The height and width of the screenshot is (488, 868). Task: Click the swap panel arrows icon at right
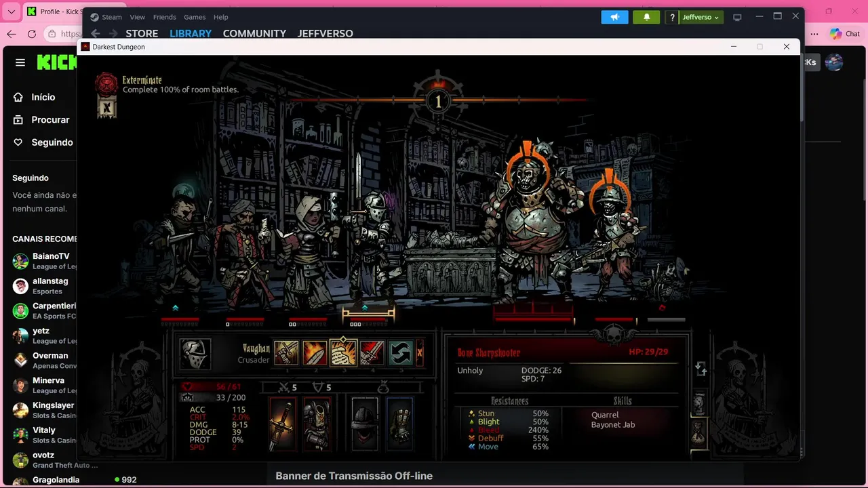[701, 369]
